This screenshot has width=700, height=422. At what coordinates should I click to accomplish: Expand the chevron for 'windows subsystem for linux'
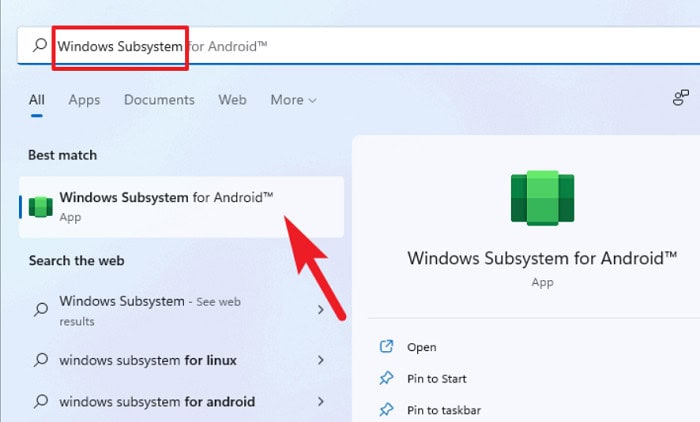point(321,360)
